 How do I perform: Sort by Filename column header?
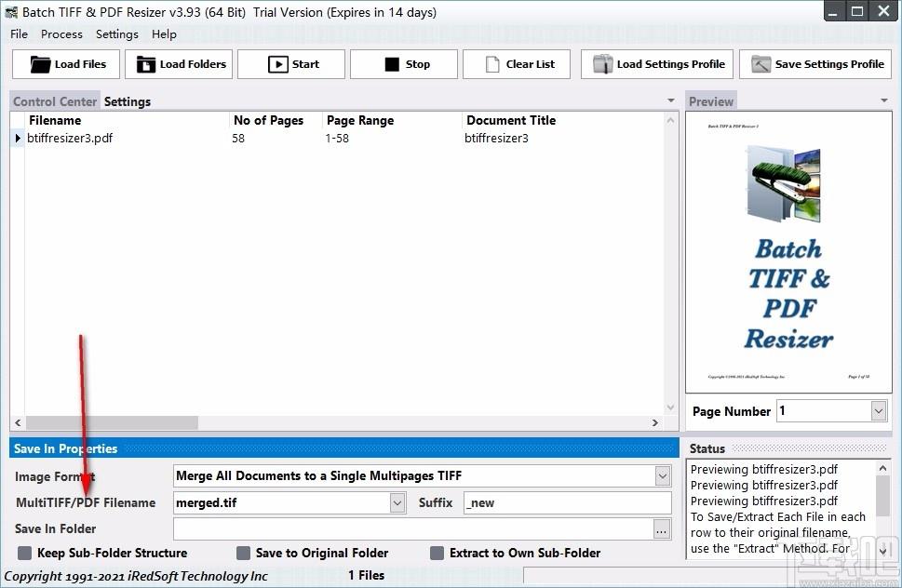[x=55, y=120]
